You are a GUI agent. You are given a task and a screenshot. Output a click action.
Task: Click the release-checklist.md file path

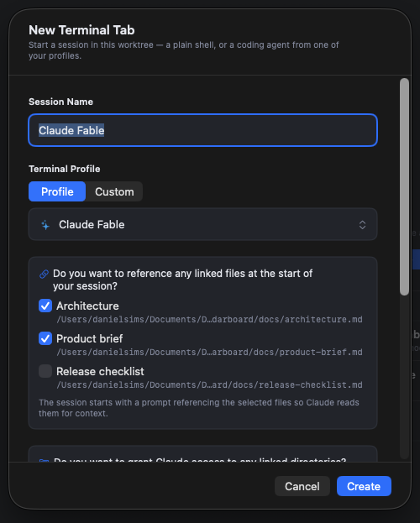click(x=209, y=385)
